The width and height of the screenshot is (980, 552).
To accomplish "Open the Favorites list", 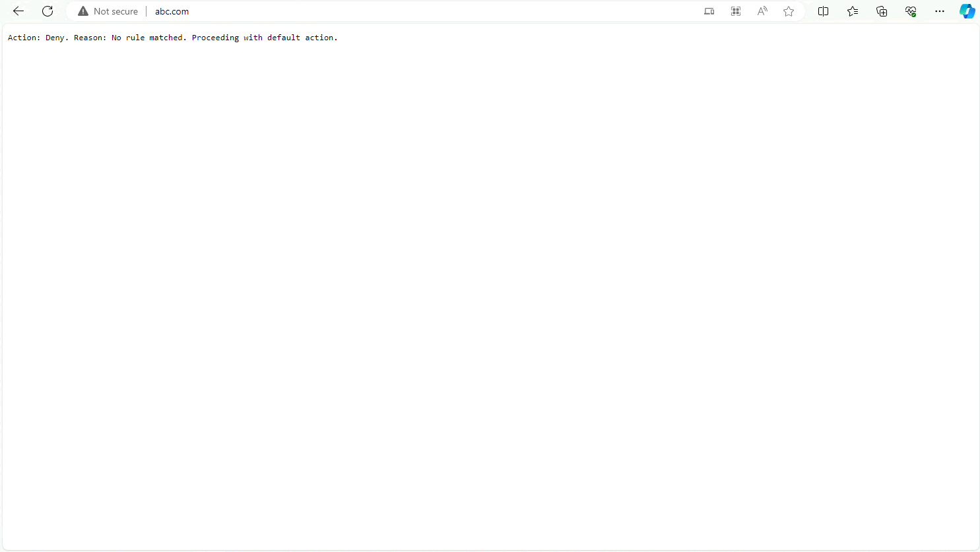I will coord(853,11).
